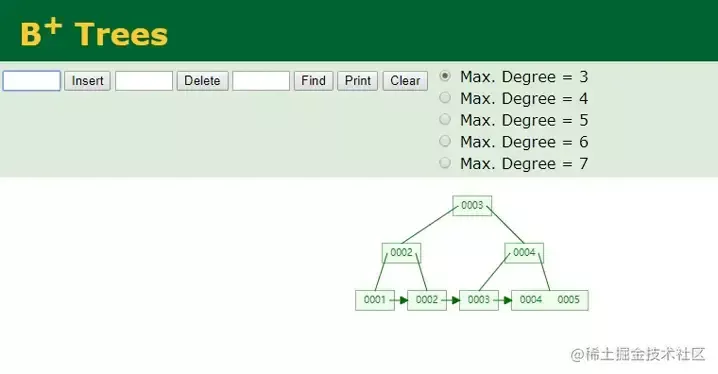Click internal node 0002
The width and height of the screenshot is (718, 374).
point(402,253)
